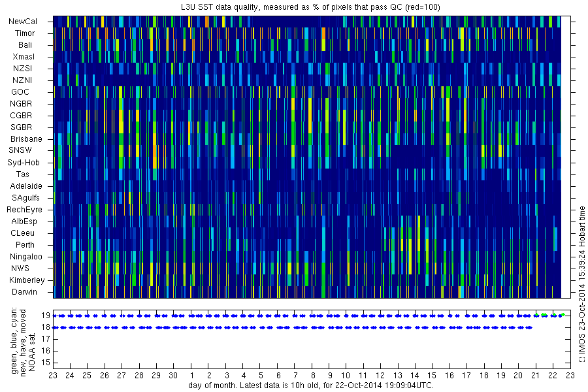The image size is (588, 392).
Task: Click the Tas row label
Action: pos(22,174)
